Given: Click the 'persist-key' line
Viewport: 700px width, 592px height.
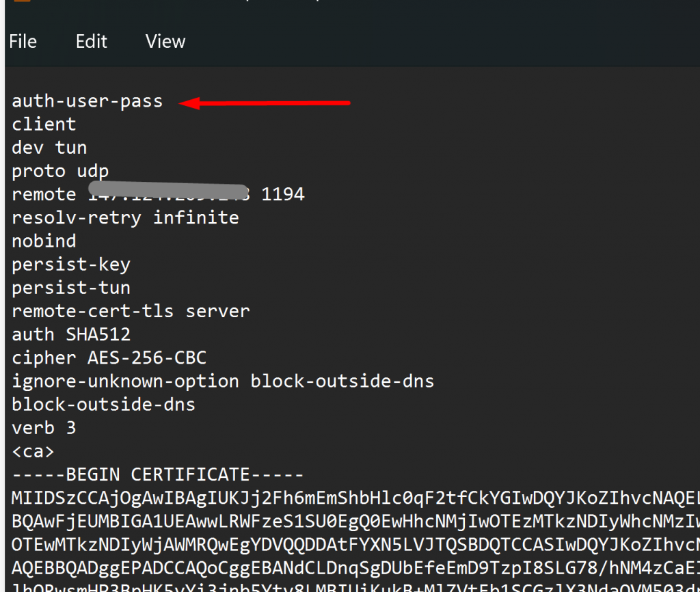Looking at the screenshot, I should tap(71, 265).
